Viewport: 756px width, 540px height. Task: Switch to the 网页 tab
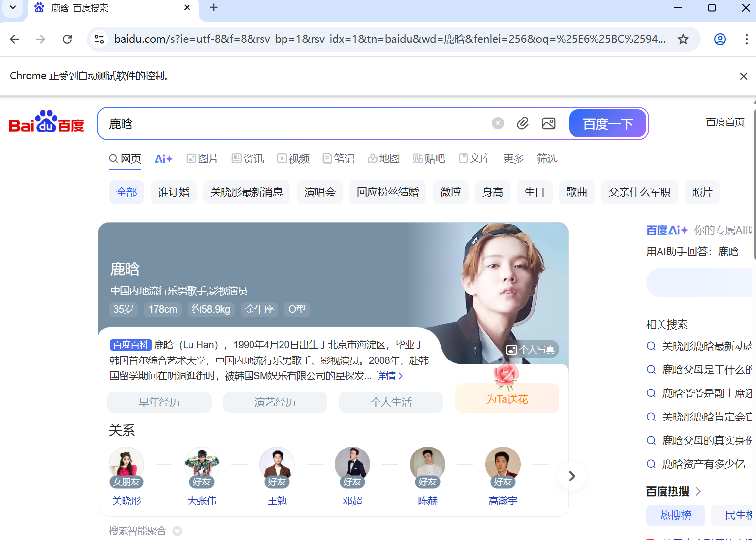pos(125,159)
